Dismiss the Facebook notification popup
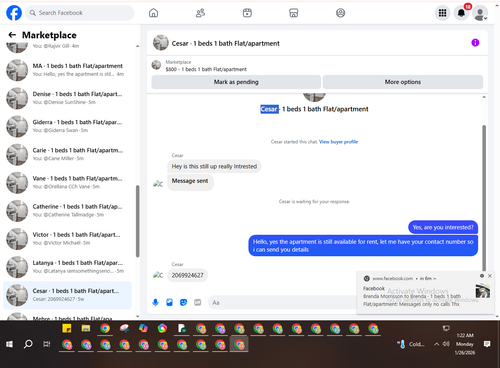This screenshot has width=500, height=368. pos(490,276)
